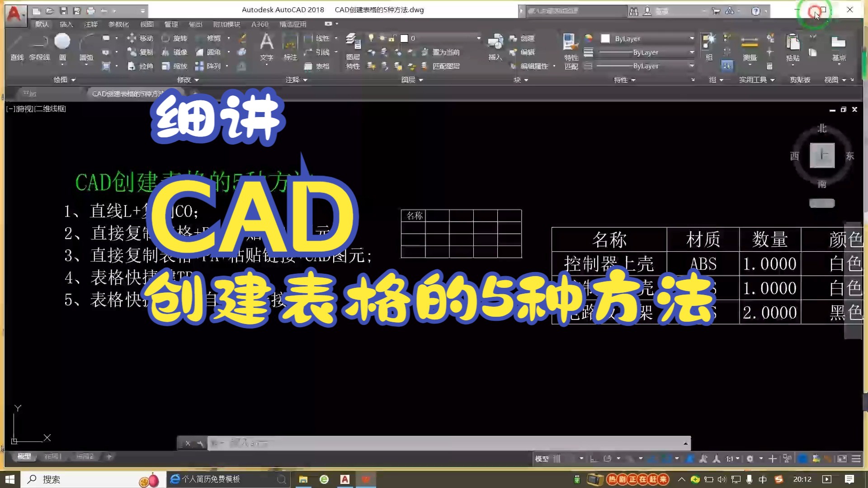The width and height of the screenshot is (868, 488).
Task: Expand the 修改 (Modify) panel
Action: 188,80
